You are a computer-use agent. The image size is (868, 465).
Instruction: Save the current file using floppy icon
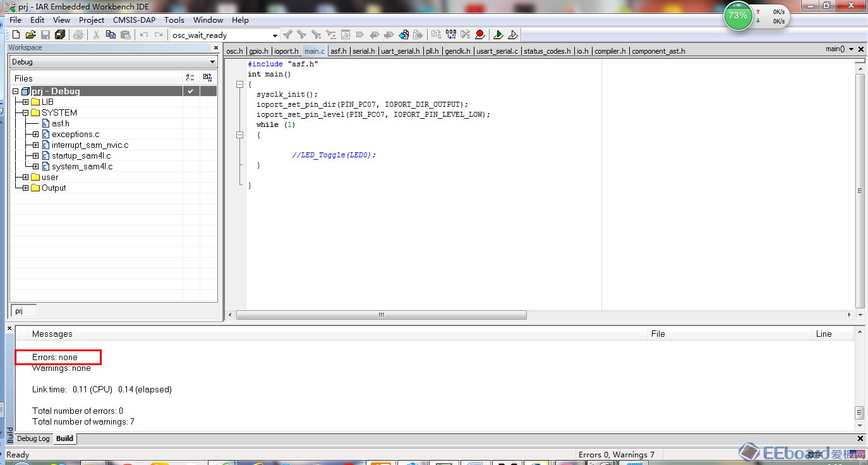pyautogui.click(x=45, y=35)
